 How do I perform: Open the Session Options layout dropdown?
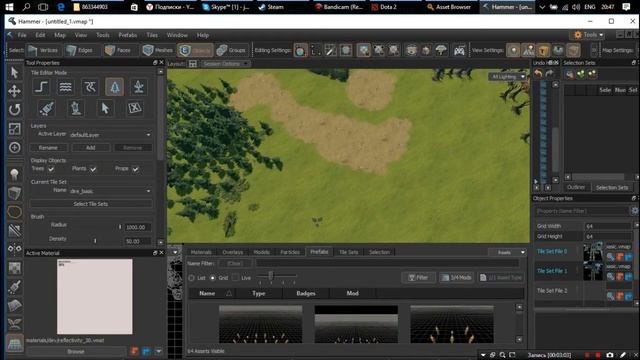pyautogui.click(x=226, y=64)
